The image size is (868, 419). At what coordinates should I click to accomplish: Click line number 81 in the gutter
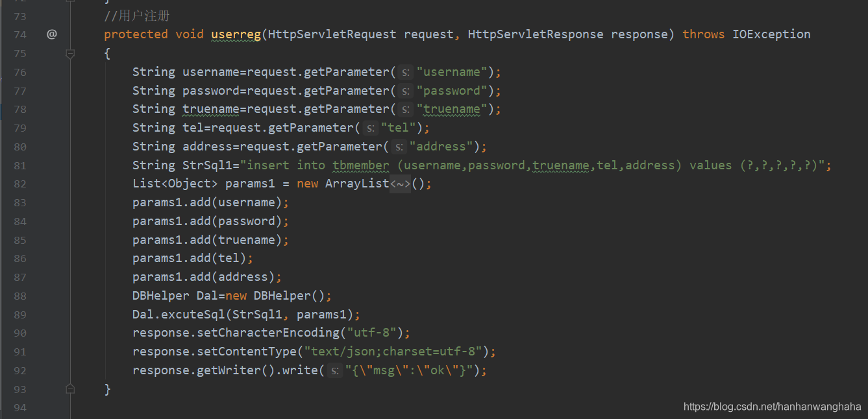tap(20, 165)
